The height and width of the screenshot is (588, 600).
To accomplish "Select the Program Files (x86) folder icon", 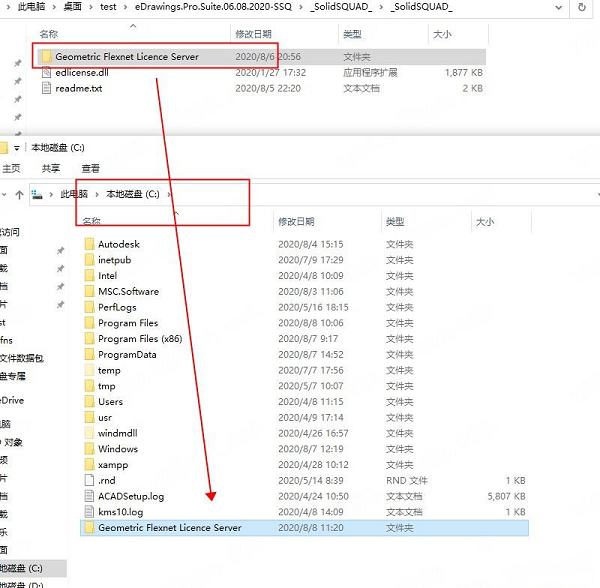I will (x=89, y=339).
